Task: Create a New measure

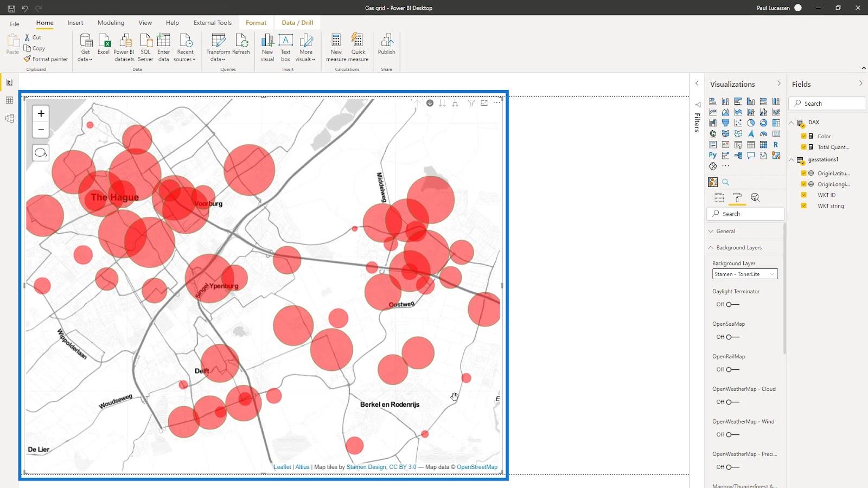Action: 336,47
